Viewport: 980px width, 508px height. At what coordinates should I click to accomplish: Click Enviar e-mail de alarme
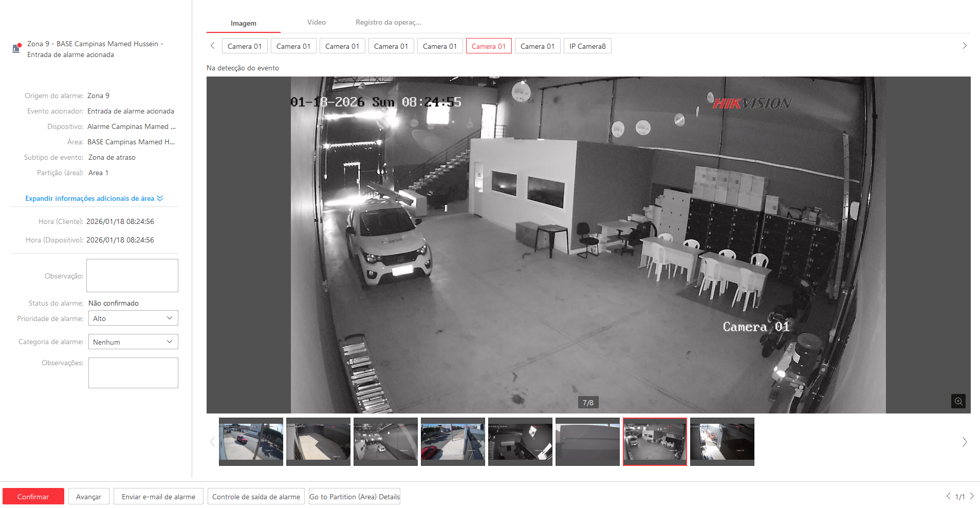(158, 497)
